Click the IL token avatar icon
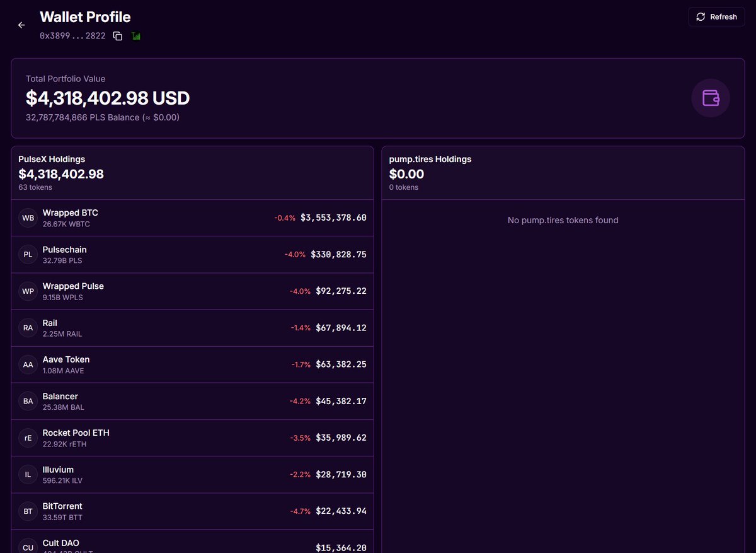This screenshot has width=756, height=553. coord(28,474)
